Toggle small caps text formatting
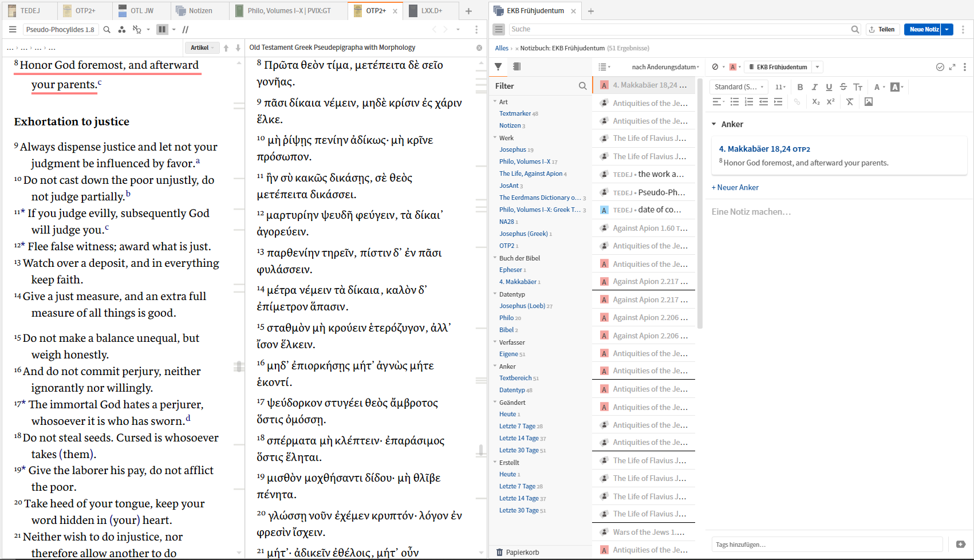 pyautogui.click(x=858, y=87)
